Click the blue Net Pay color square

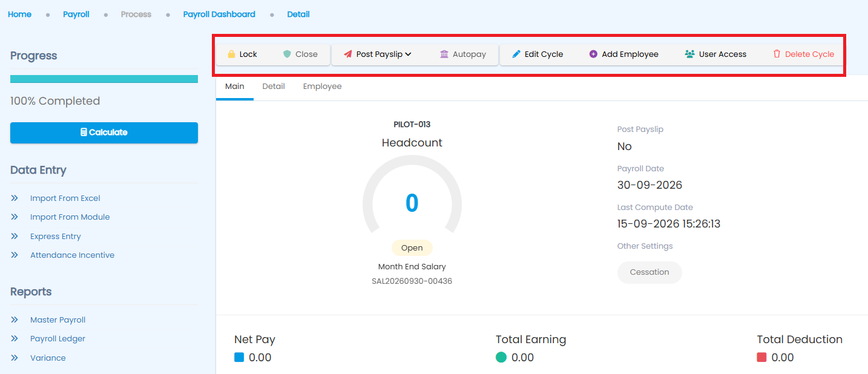[239, 357]
